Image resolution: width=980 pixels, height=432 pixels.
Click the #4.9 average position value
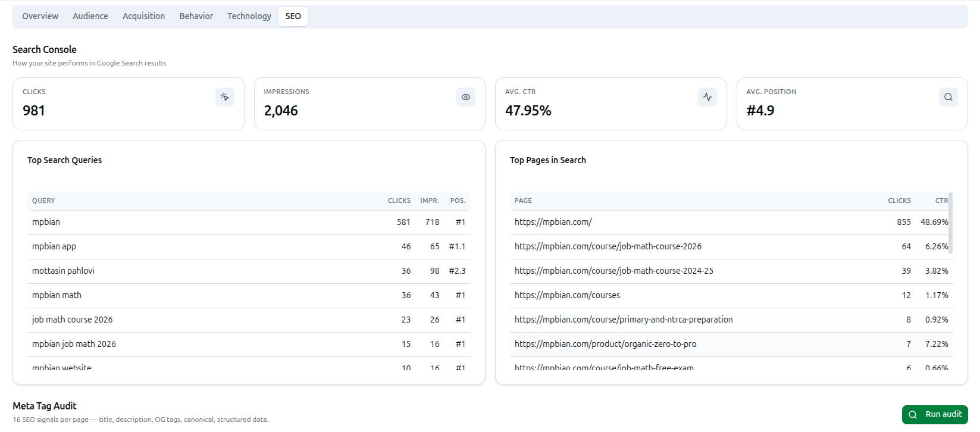pyautogui.click(x=760, y=111)
